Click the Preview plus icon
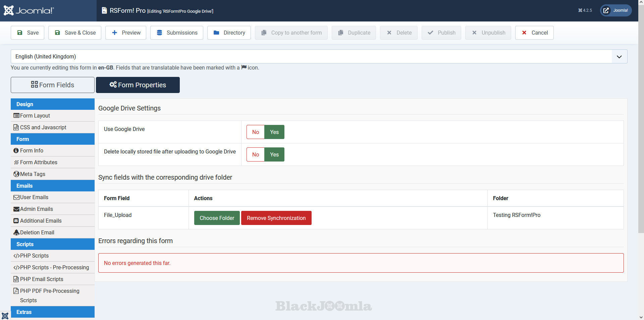Viewport: 644px width, 320px height. 114,33
